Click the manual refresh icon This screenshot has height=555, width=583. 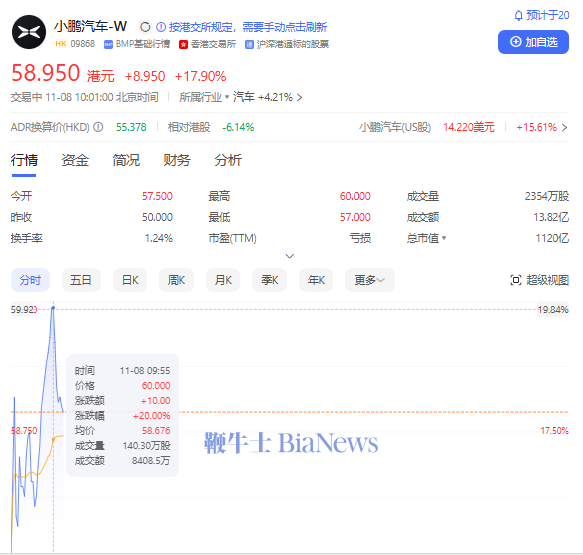(x=145, y=27)
